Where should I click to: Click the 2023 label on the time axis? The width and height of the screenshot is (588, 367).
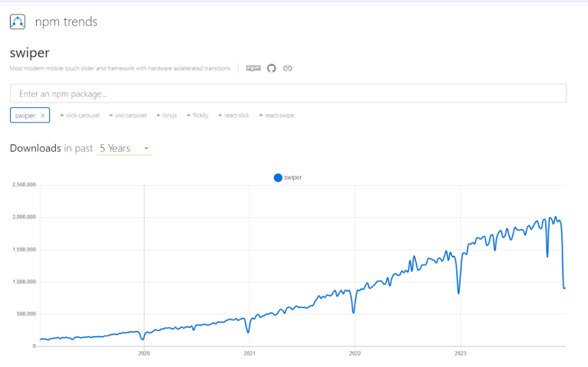460,354
